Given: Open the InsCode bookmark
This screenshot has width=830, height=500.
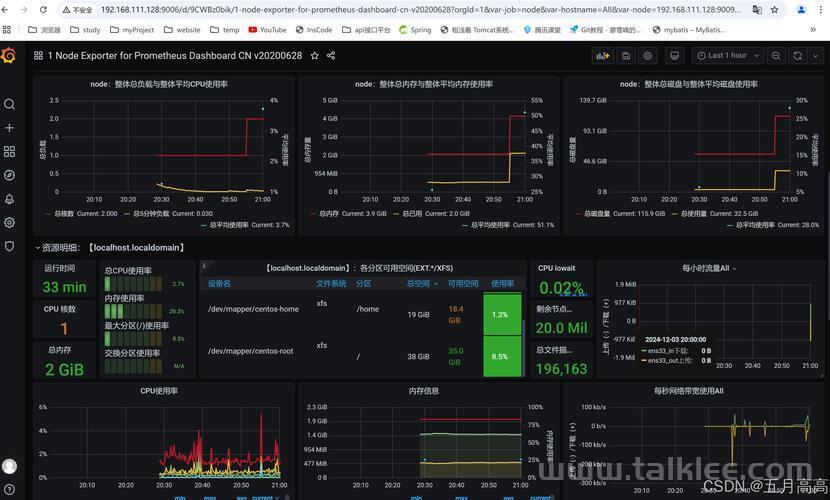Looking at the screenshot, I should point(314,30).
